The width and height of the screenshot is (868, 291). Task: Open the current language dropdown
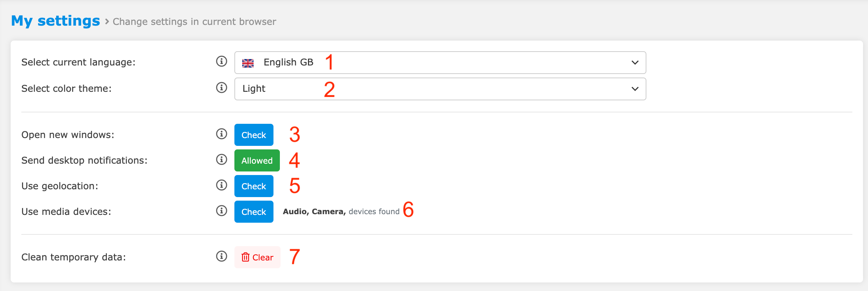(440, 63)
